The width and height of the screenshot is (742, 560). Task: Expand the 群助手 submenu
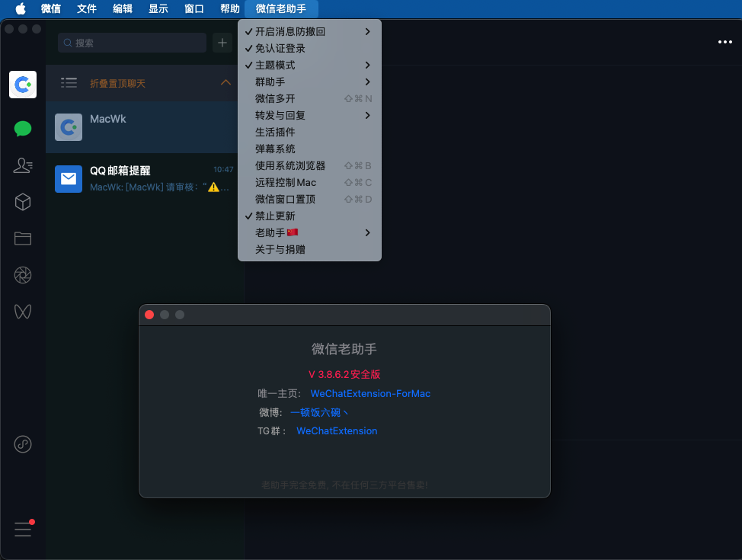(x=309, y=82)
